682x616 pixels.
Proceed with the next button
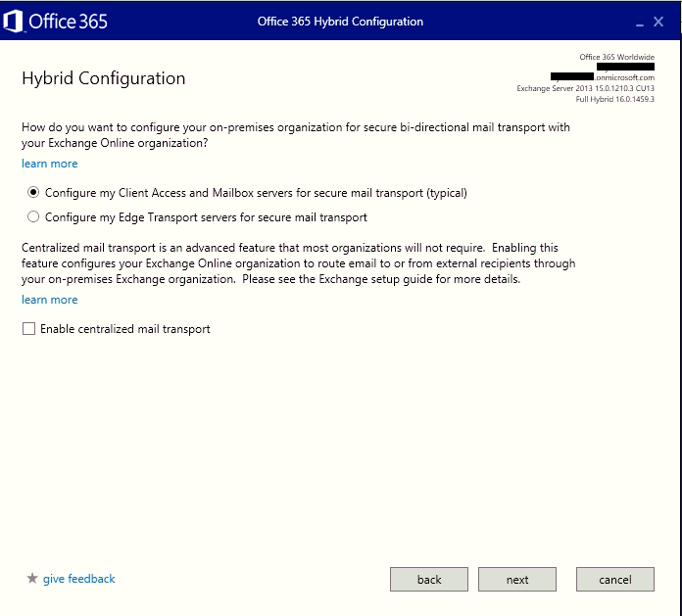pos(517,579)
